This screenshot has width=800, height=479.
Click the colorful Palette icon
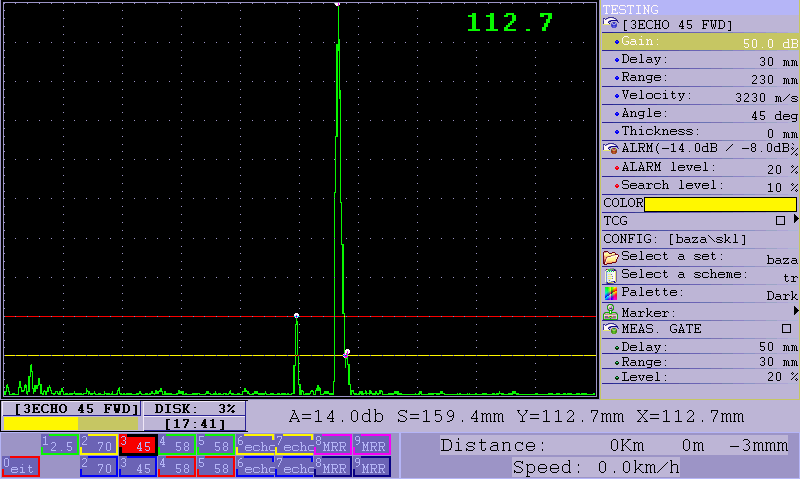tap(610, 293)
